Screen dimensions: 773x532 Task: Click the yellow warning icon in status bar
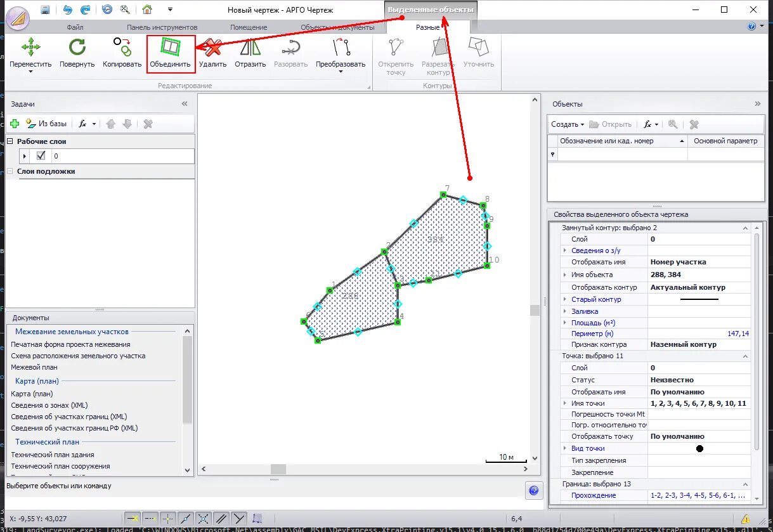(x=746, y=519)
